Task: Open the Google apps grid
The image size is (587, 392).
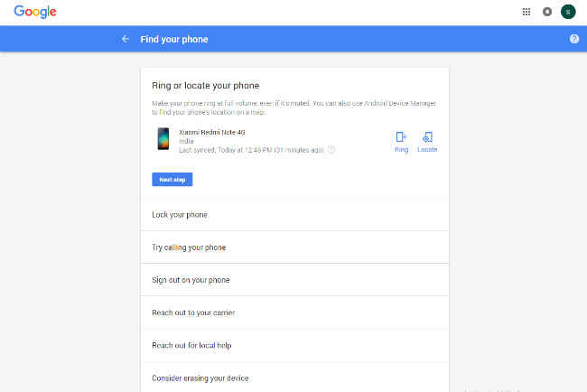Action: [x=526, y=12]
